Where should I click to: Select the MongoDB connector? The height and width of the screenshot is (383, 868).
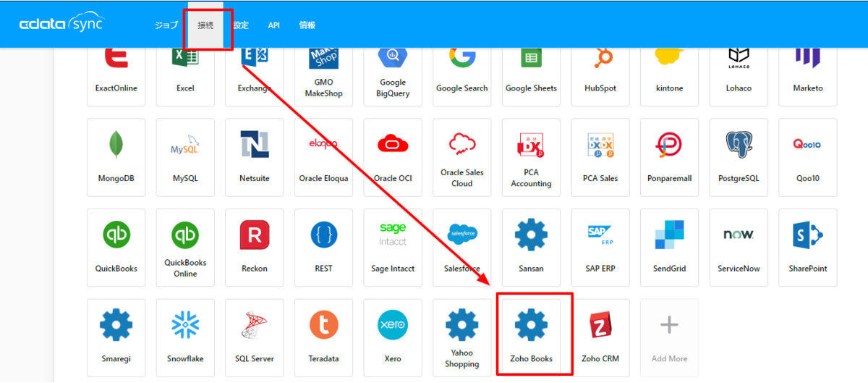click(x=116, y=157)
